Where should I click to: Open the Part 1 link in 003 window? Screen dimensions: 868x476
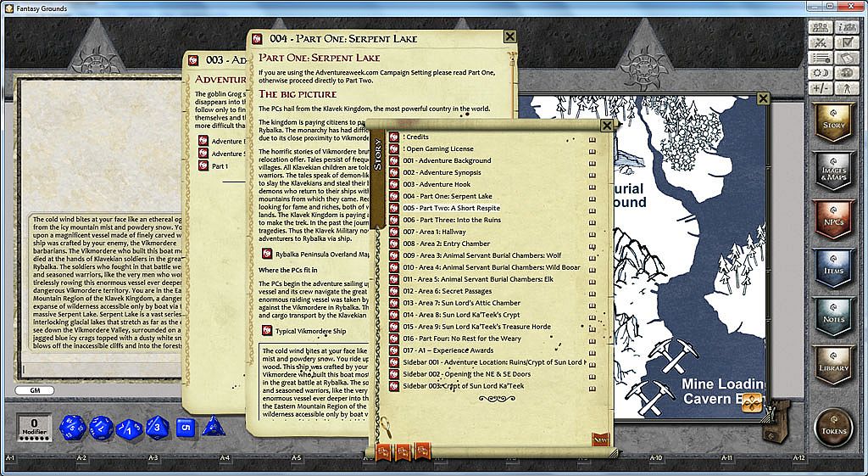click(x=203, y=165)
